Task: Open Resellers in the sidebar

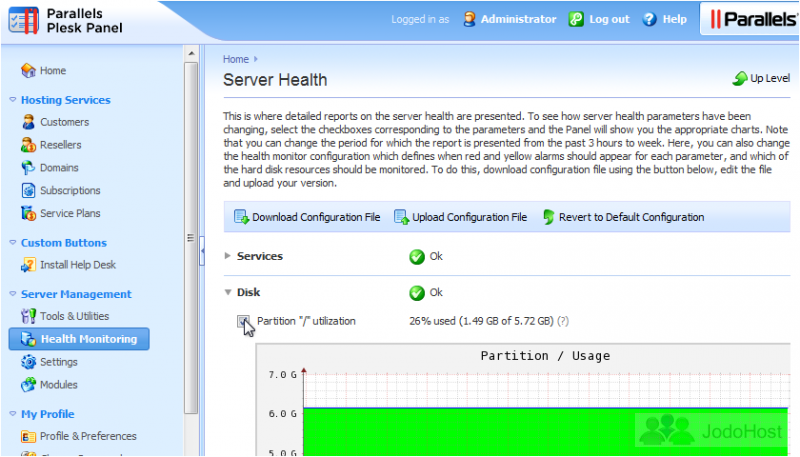Action: pyautogui.click(x=61, y=145)
